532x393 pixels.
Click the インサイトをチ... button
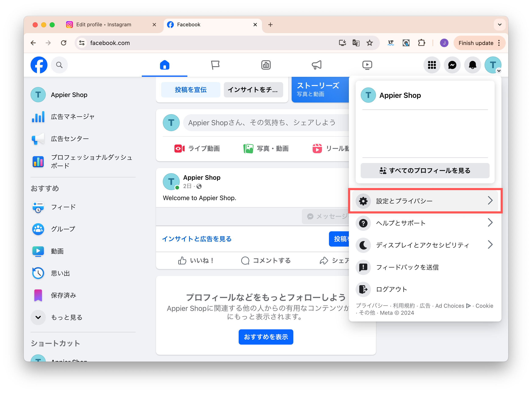pos(253,90)
